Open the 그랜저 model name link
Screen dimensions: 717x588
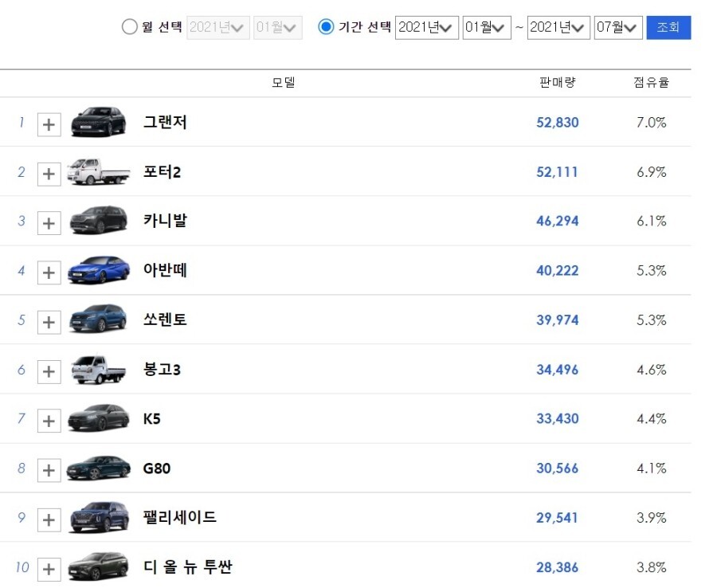(165, 122)
